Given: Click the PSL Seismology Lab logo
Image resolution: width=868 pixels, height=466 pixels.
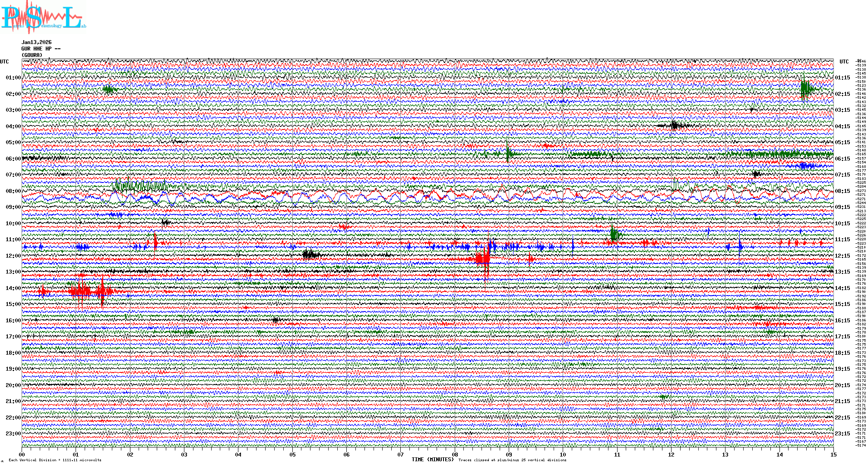Looking at the screenshot, I should (x=43, y=18).
